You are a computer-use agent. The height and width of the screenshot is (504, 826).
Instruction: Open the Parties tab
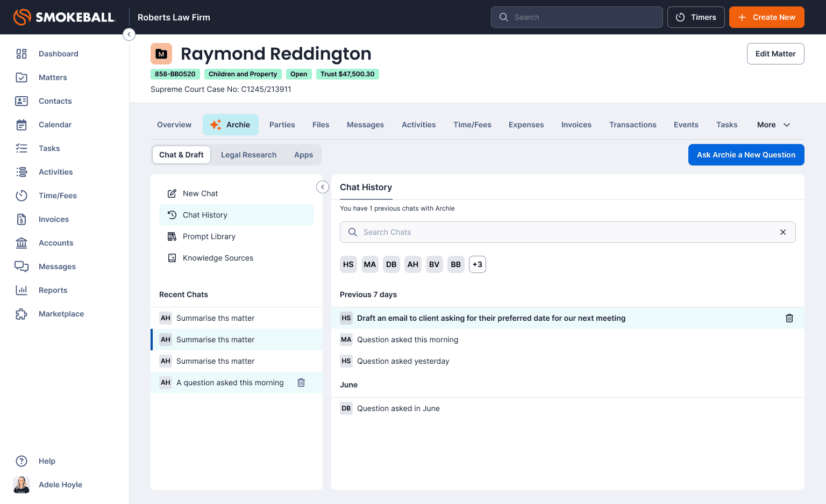click(282, 125)
